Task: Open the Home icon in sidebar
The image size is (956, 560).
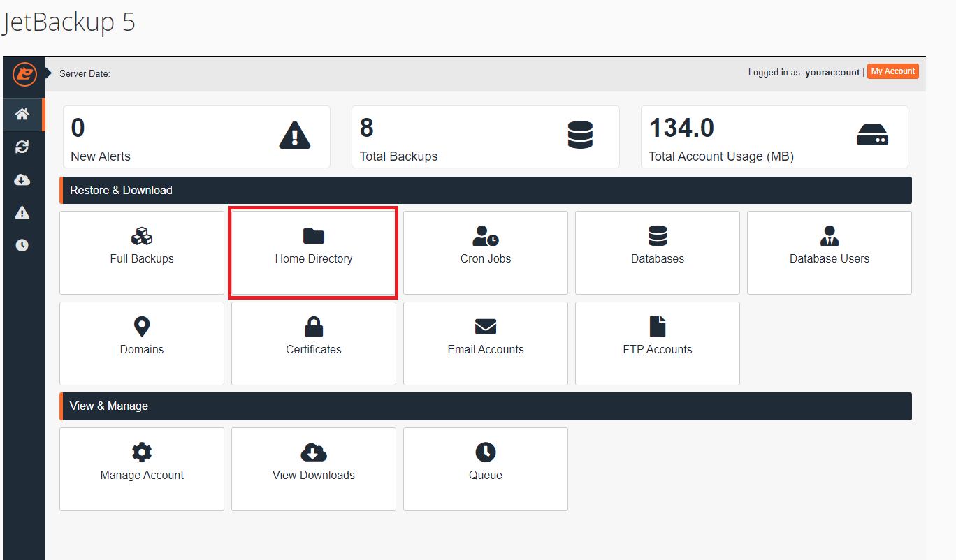Action: click(x=22, y=115)
